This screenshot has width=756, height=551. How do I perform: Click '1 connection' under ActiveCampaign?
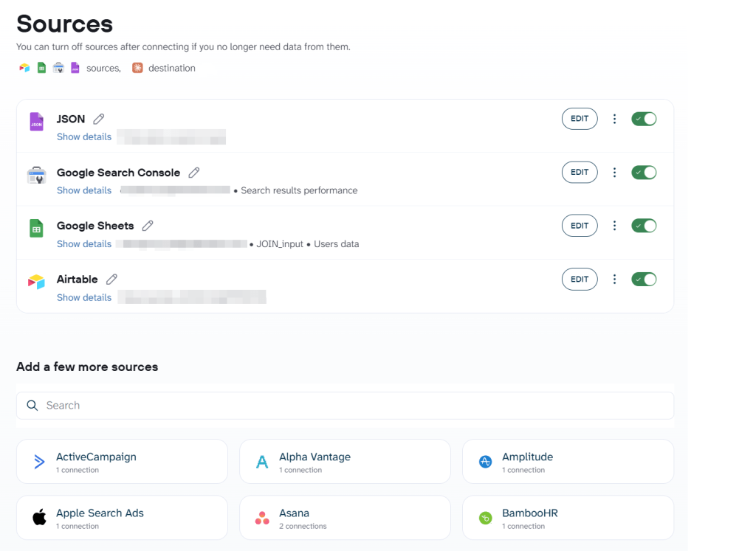pyautogui.click(x=77, y=470)
